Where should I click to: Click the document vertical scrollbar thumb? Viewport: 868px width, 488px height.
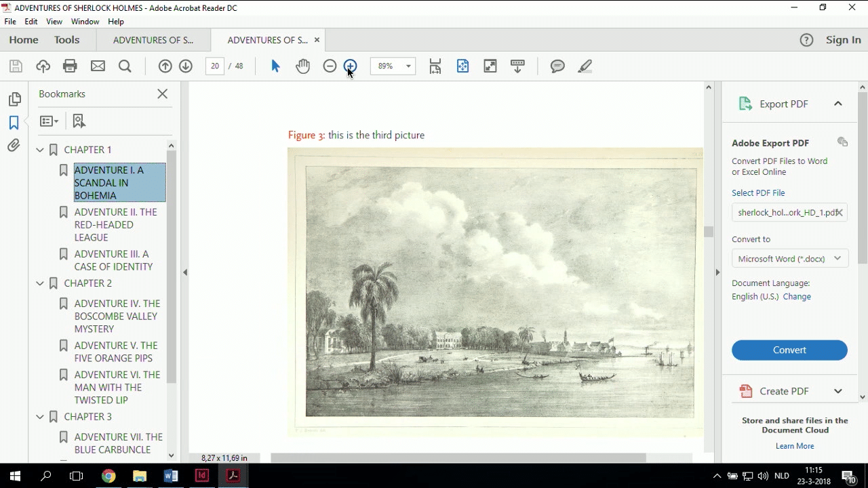pyautogui.click(x=709, y=232)
